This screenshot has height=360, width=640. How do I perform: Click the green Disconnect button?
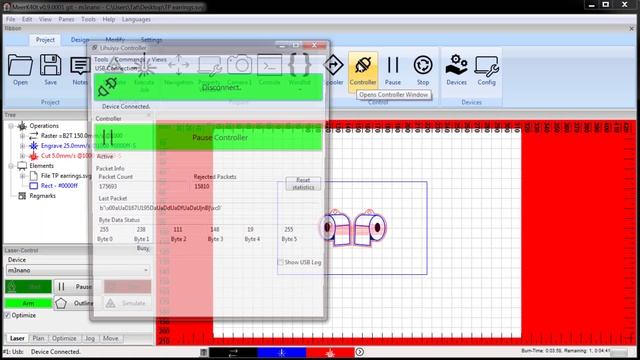coord(208,87)
